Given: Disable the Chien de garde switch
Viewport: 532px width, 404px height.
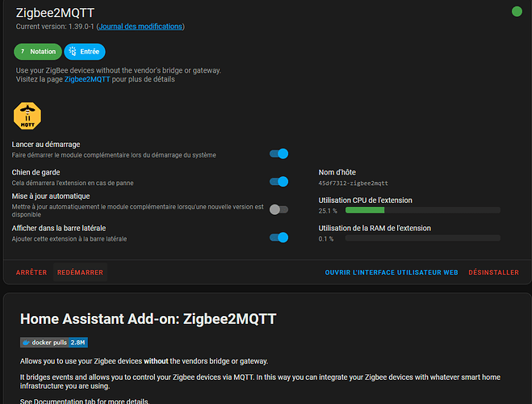Looking at the screenshot, I should click(279, 182).
